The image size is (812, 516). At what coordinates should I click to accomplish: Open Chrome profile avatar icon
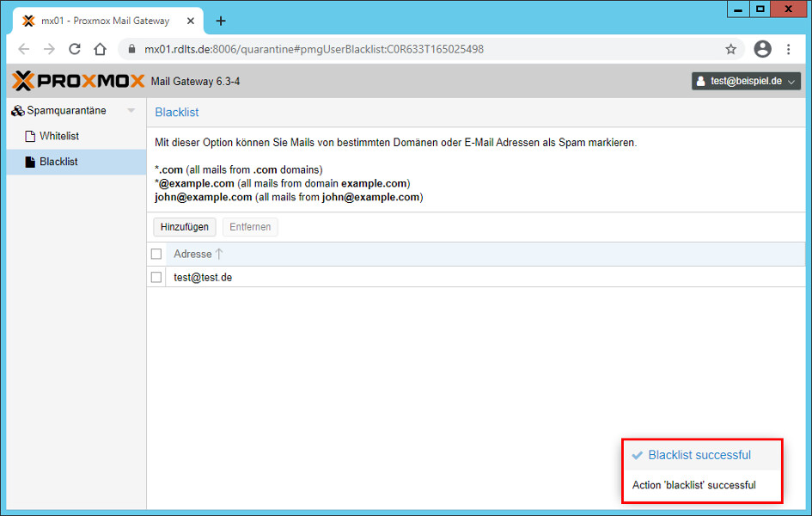click(x=762, y=49)
